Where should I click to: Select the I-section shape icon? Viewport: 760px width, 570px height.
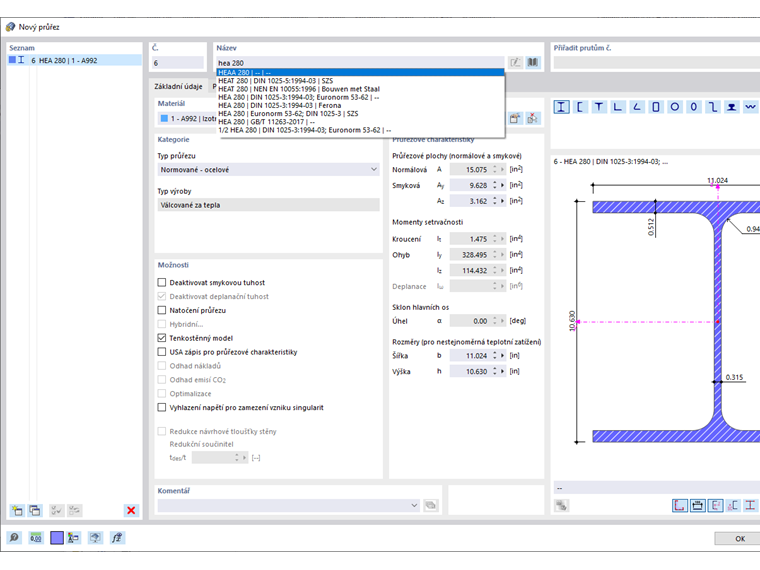(x=561, y=107)
